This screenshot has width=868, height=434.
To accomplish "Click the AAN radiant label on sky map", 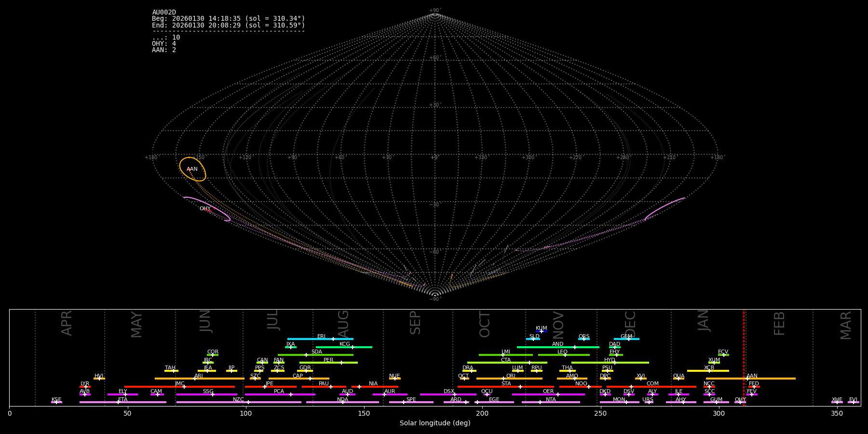I will click(x=192, y=169).
